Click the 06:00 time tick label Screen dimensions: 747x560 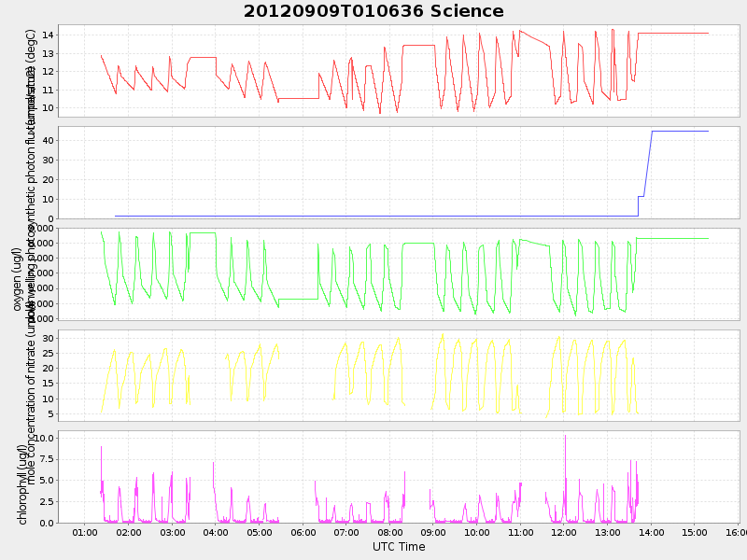[x=303, y=532]
